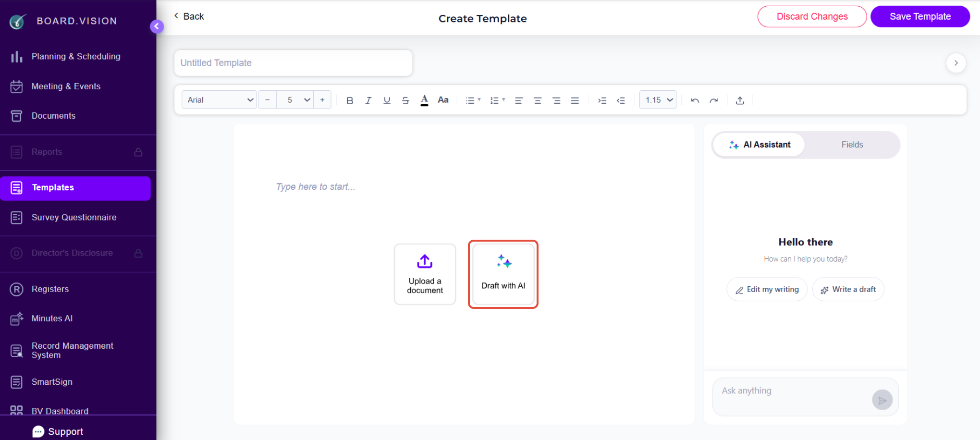Align text to the left
The height and width of the screenshot is (440, 980).
pyautogui.click(x=519, y=100)
